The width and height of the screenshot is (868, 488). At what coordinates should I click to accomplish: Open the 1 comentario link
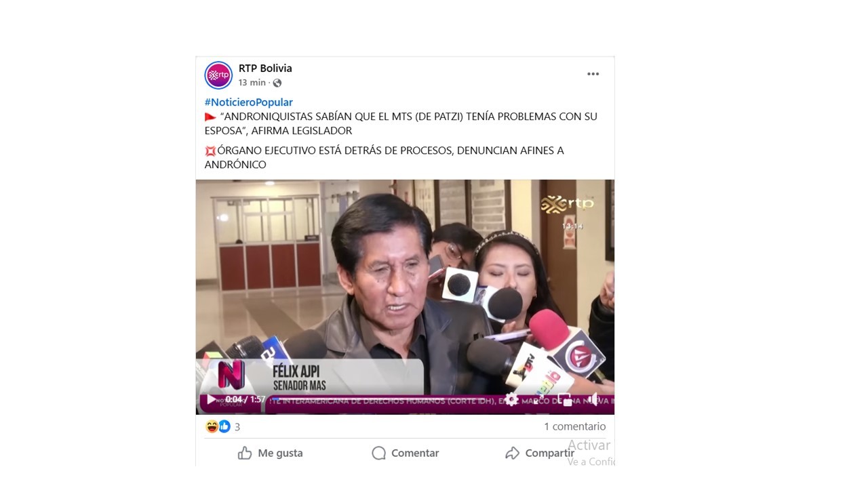[x=574, y=426]
